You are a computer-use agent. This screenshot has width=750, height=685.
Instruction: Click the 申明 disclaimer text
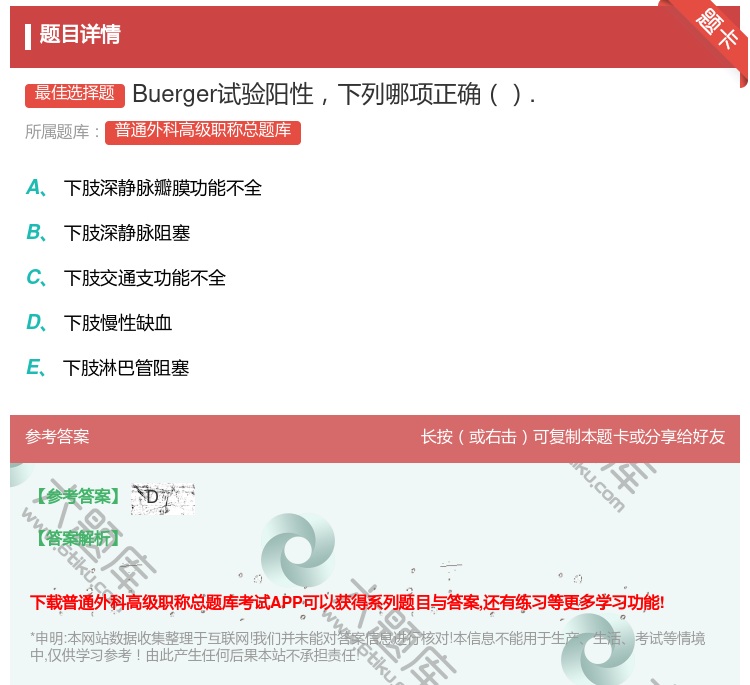tap(367, 647)
